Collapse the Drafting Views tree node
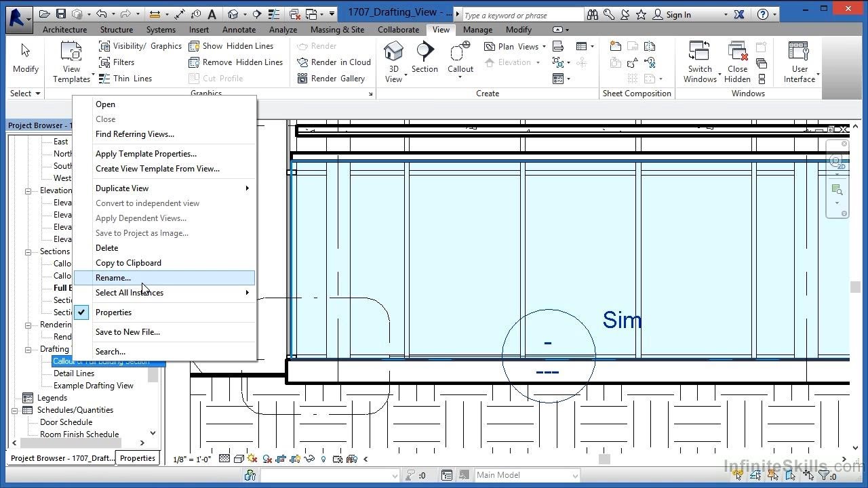868x488 pixels. [28, 349]
